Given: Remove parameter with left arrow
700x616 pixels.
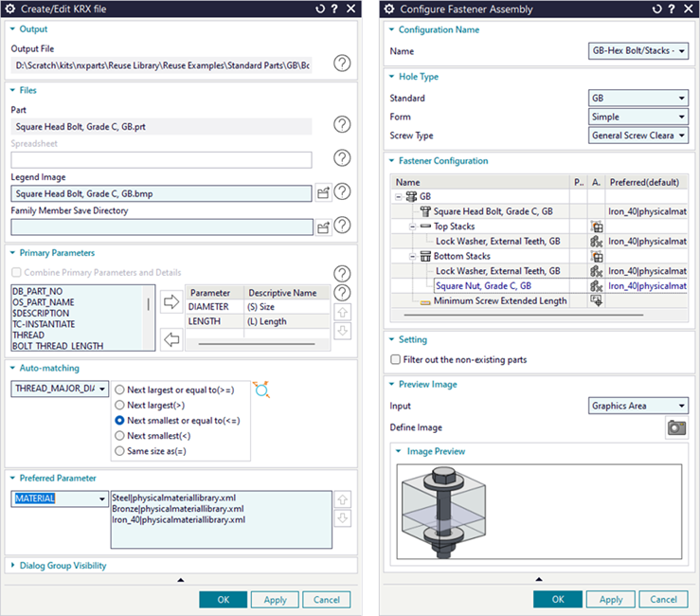Looking at the screenshot, I should click(x=171, y=339).
